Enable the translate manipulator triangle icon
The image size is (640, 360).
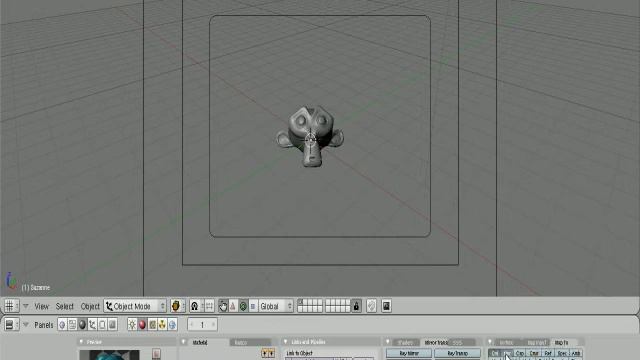tap(233, 306)
